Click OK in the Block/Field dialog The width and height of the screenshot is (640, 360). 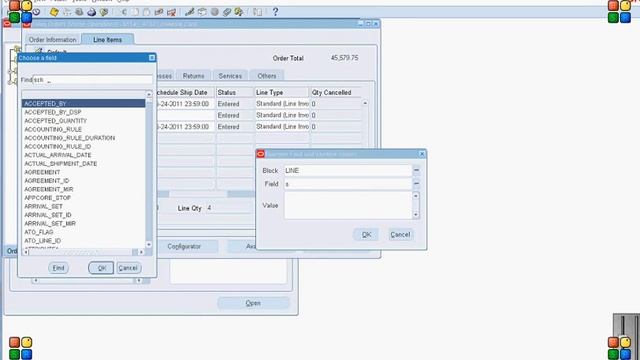366,235
